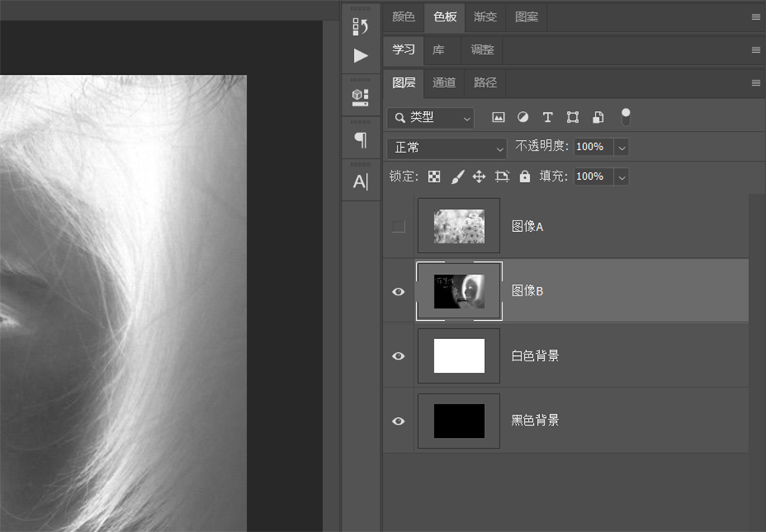Hide the 黑色背景 layer
This screenshot has height=532, width=766.
click(398, 420)
